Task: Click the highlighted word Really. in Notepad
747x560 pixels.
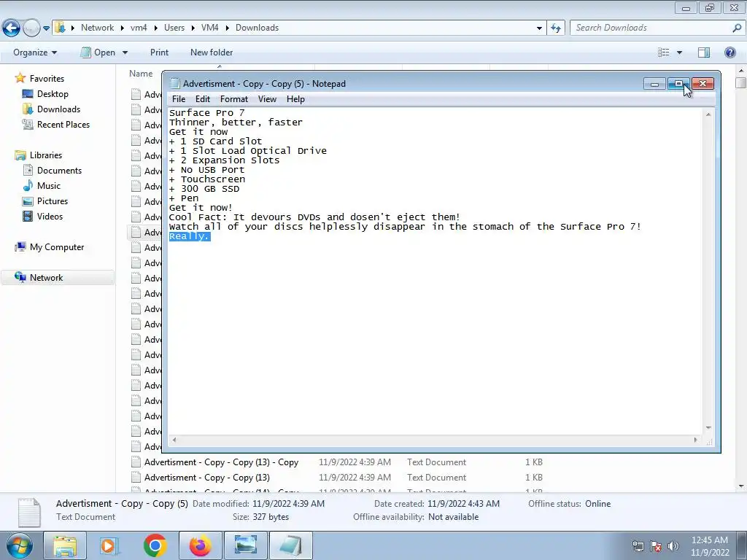Action: click(x=190, y=237)
